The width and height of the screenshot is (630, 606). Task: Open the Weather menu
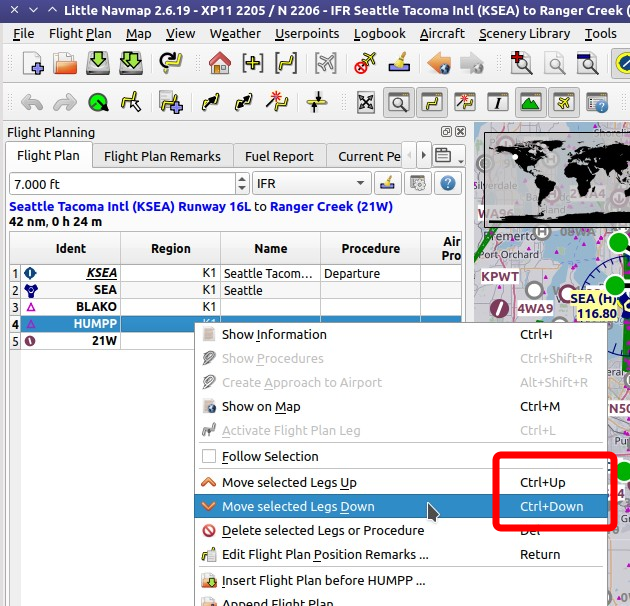[235, 34]
